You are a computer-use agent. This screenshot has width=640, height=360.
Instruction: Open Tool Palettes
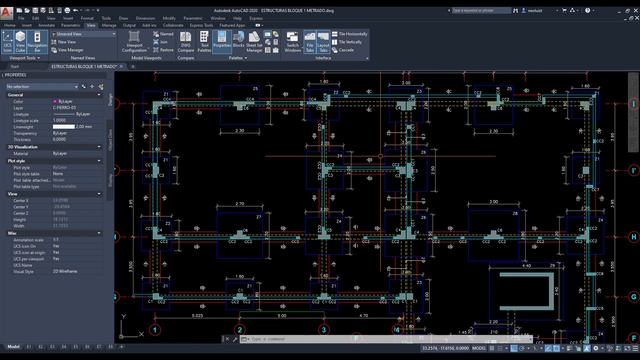tap(204, 42)
